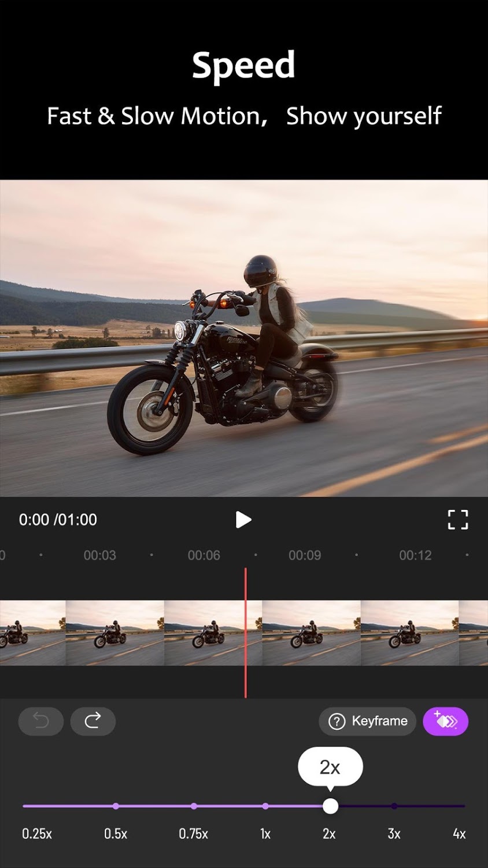Screen dimensions: 488x868
Task: Select the clip thumbnail under 00:03
Action: point(115,632)
